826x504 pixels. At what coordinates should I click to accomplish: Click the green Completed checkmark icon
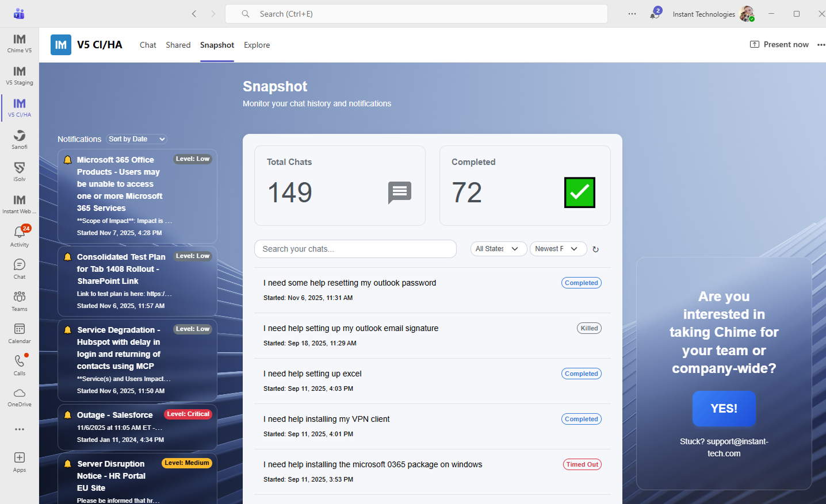point(580,193)
